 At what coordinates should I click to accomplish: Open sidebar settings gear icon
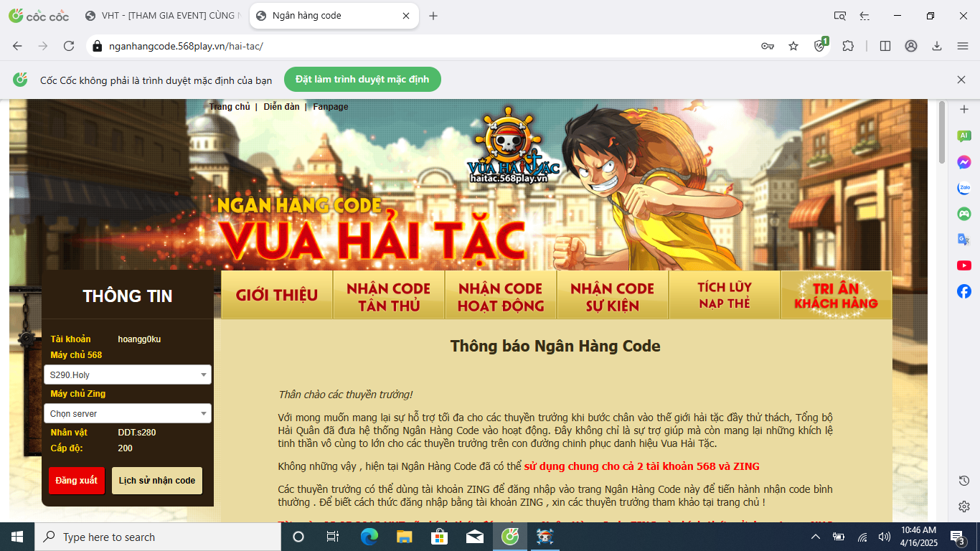tap(964, 507)
